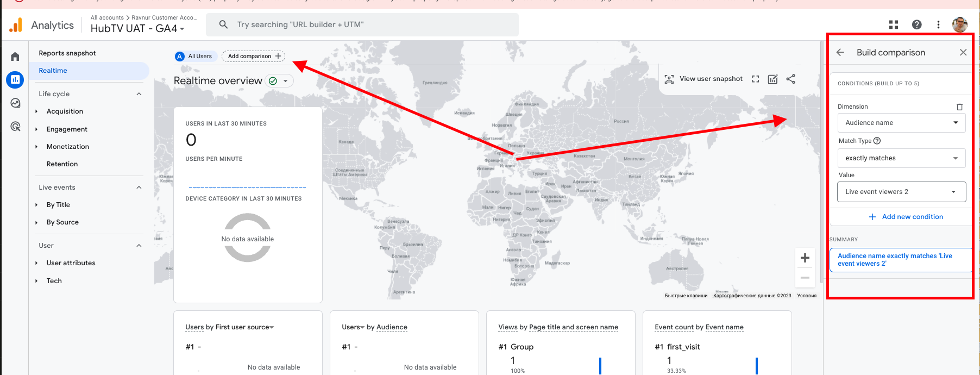Screen dimensions: 980x375
Task: Delete the Dimension condition with trash icon
Action: 959,107
